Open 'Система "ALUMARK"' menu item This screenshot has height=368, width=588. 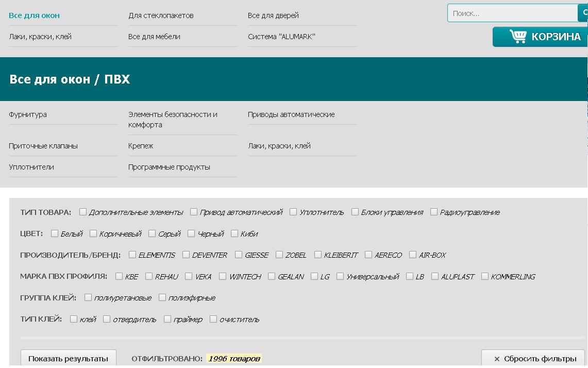coord(281,37)
